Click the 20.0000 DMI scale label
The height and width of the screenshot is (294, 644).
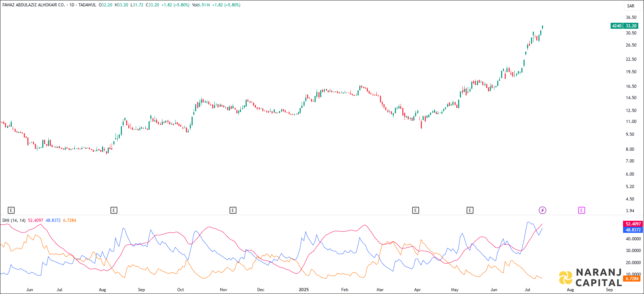point(633,263)
